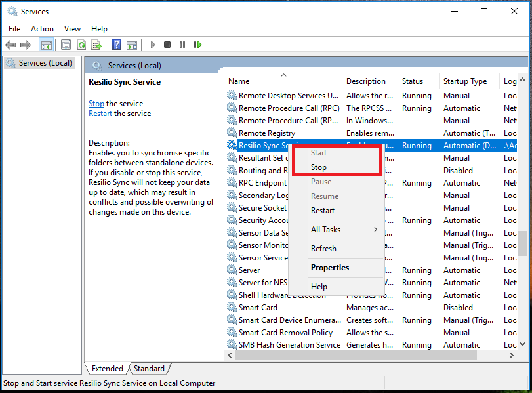532x393 pixels.
Task: Click the gear icon beside SMB Hash Generation Service
Action: coord(232,345)
